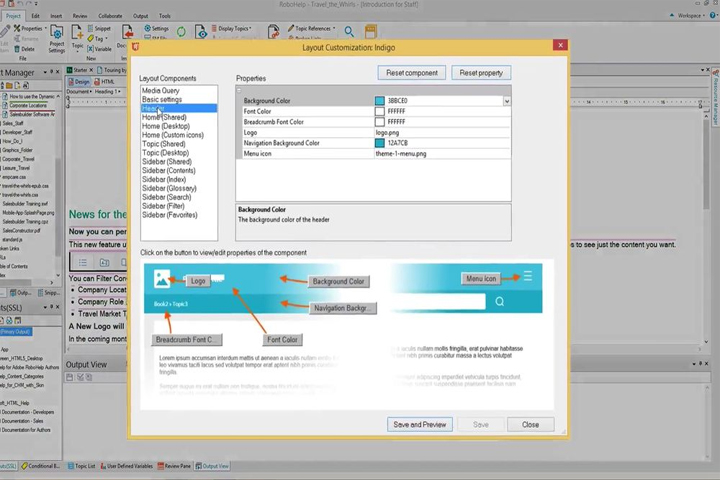Viewport: 720px width, 480px height.
Task: Click the Snippet icon in the ribbon
Action: (99, 28)
